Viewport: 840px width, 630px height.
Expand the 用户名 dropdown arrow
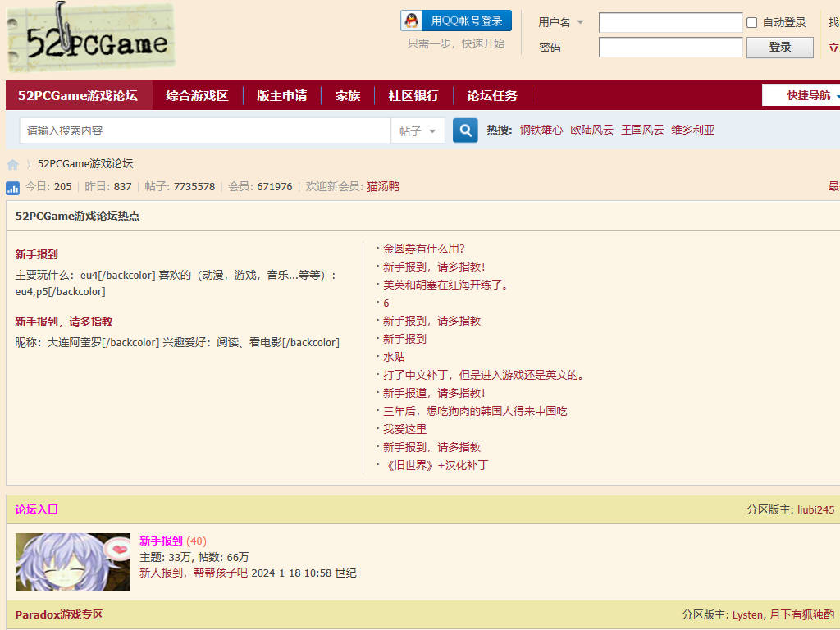[580, 22]
